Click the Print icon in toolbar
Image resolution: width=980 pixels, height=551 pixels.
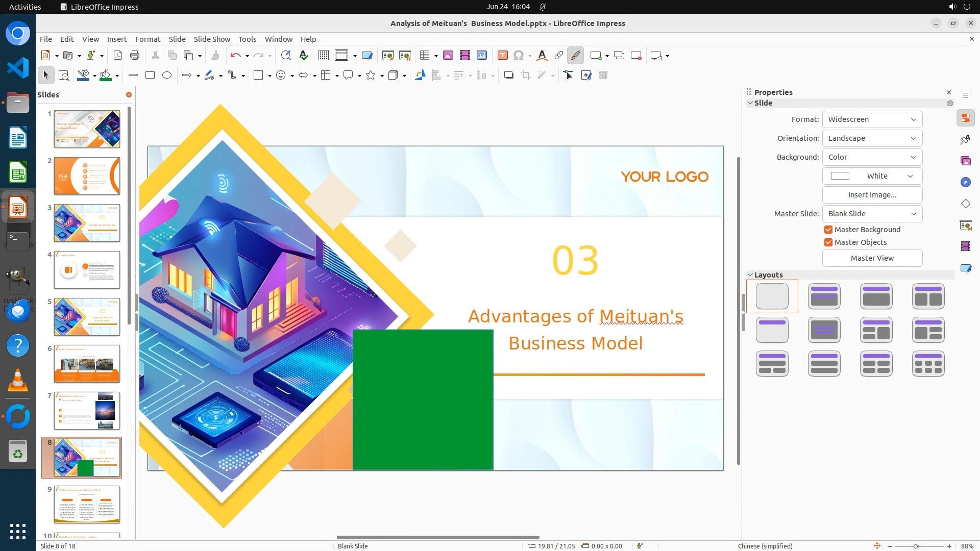135,56
